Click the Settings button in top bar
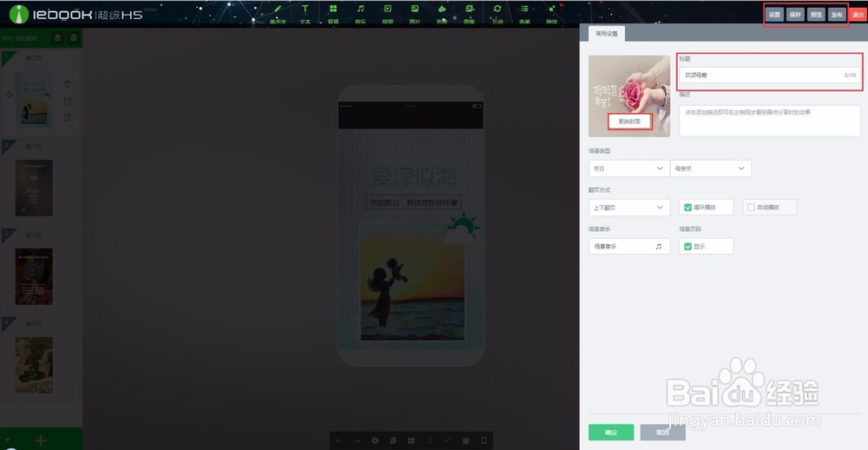This screenshot has width=868, height=450. 774,15
